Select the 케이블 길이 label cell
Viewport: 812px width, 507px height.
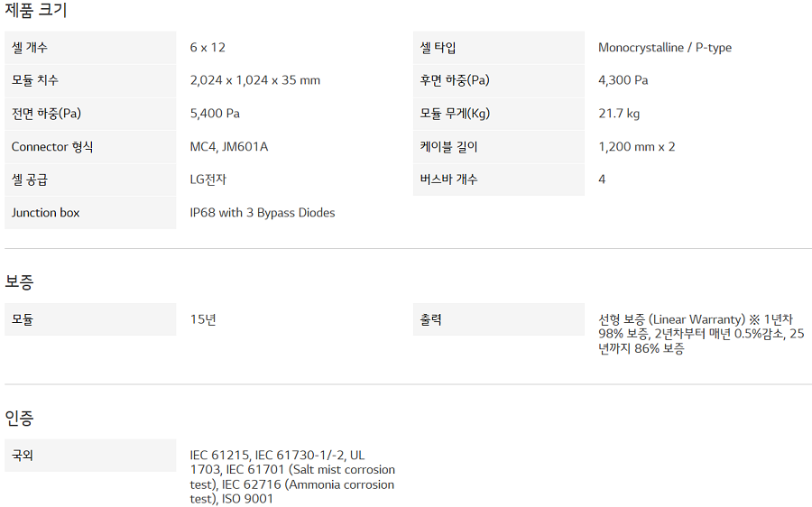tap(498, 146)
